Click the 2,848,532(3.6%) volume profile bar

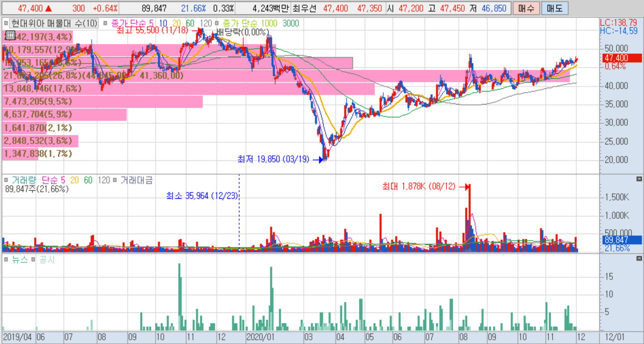point(40,141)
